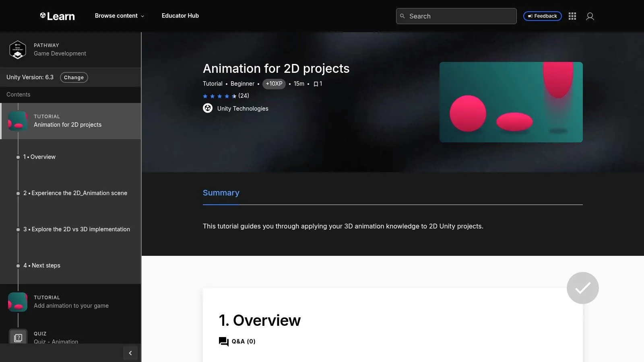The width and height of the screenshot is (644, 362).
Task: Open the Quiz - Animation item
Action: click(x=56, y=341)
